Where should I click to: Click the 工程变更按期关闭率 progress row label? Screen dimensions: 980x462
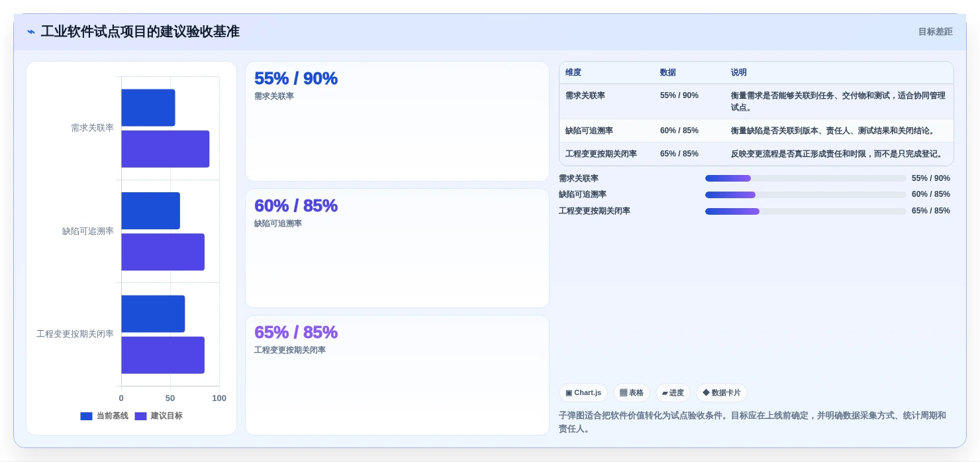595,211
